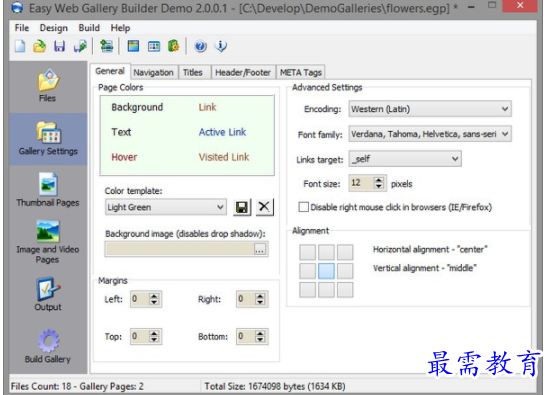Image resolution: width=549 pixels, height=395 pixels.
Task: Click the Bottom margin spinner arrows
Action: 260,337
